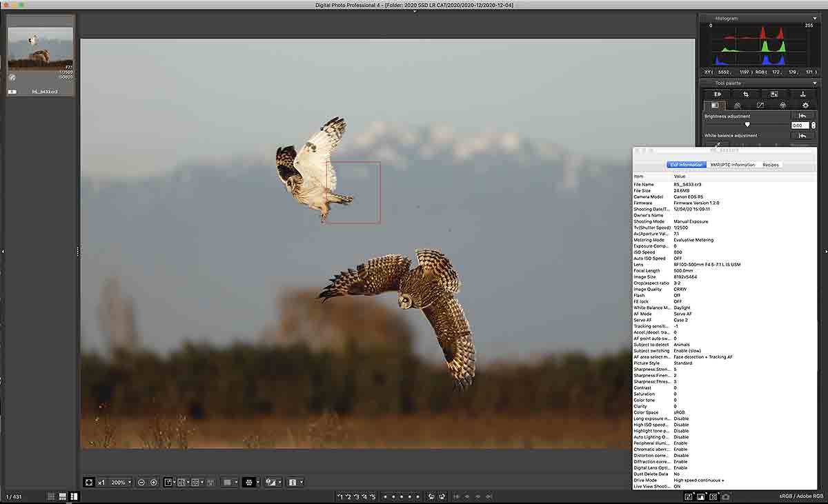Collapse the Tool palette panel arrow

tap(816, 83)
